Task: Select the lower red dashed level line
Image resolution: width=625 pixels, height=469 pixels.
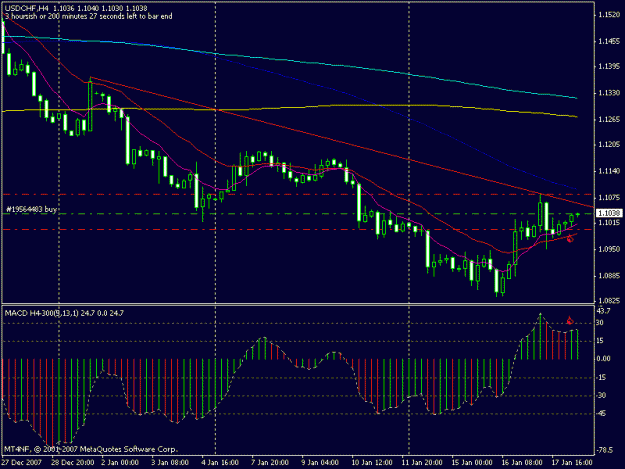Action: (x=298, y=230)
